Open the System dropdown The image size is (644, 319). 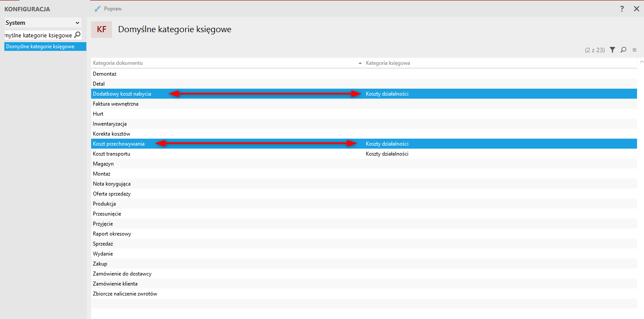pyautogui.click(x=43, y=23)
